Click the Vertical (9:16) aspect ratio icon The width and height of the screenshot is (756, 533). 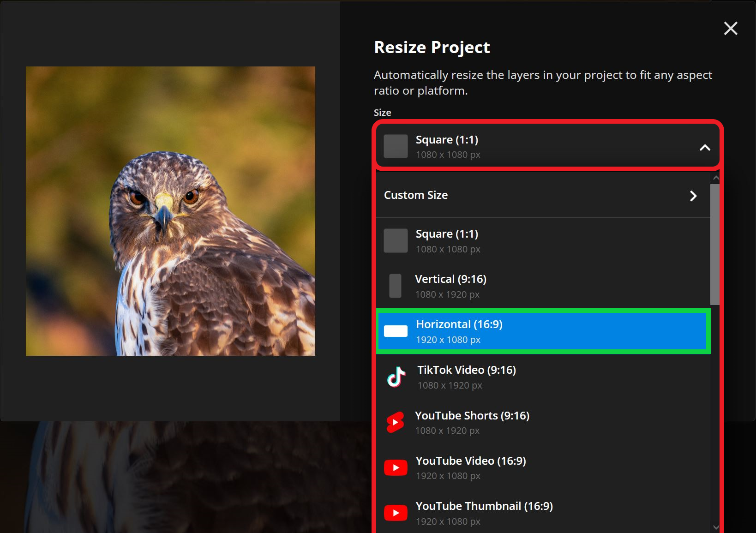click(x=396, y=286)
